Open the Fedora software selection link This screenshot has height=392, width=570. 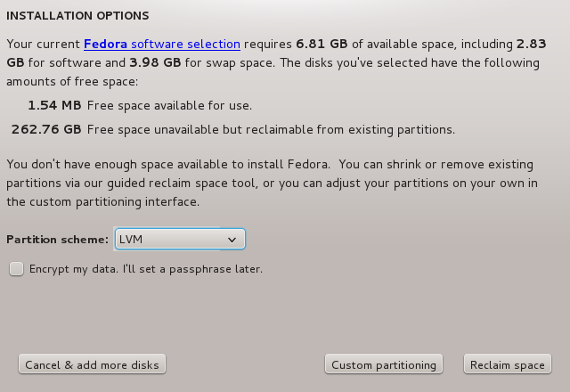pos(162,44)
